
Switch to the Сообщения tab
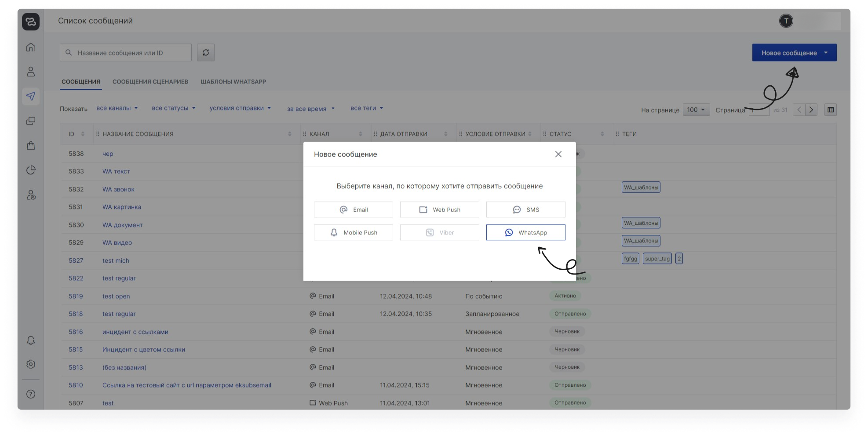coord(81,82)
